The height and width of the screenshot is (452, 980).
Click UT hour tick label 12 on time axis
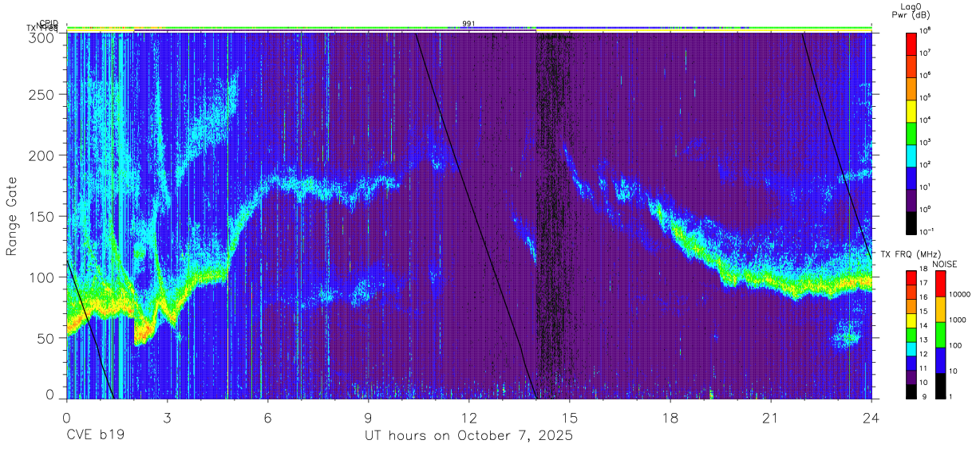click(x=468, y=418)
